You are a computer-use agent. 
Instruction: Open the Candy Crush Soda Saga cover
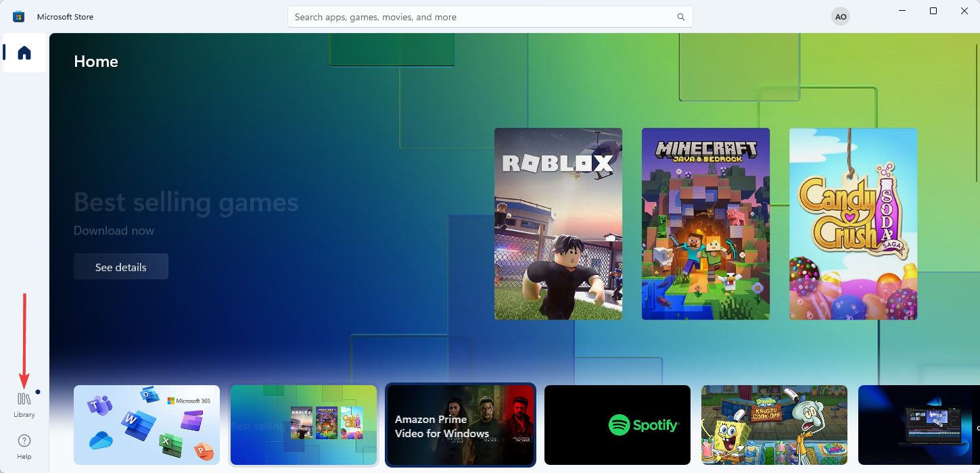853,224
